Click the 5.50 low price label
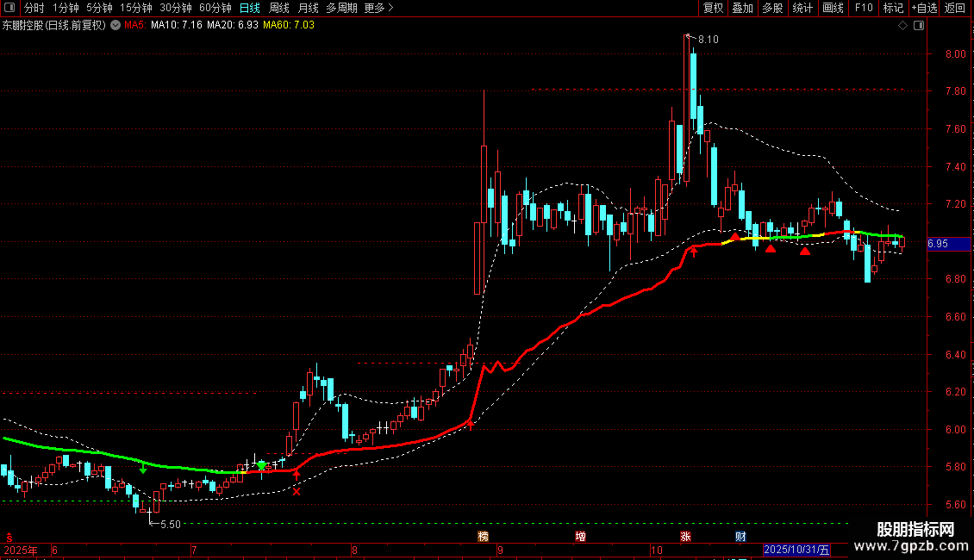The height and width of the screenshot is (560, 974). tap(170, 525)
